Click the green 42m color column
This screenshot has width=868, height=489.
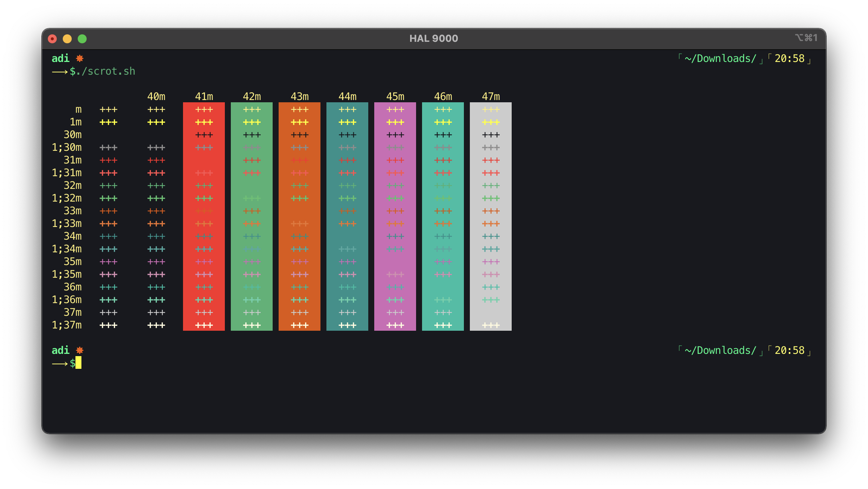coord(252,217)
